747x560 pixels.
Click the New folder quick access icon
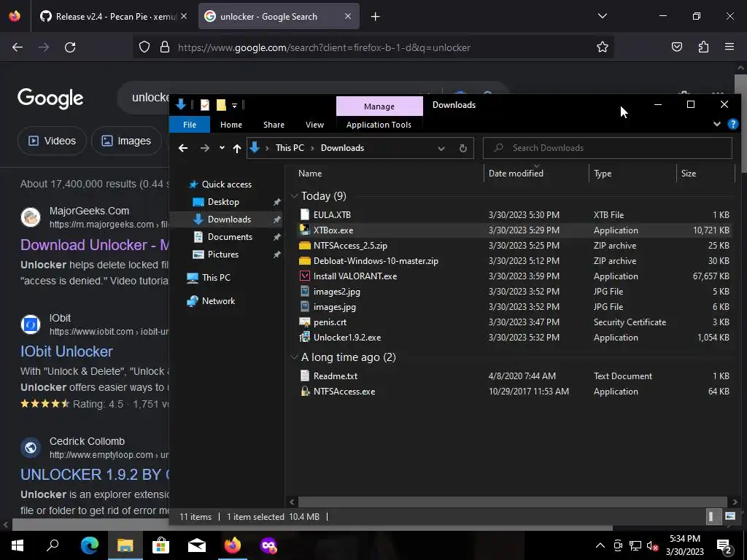221,105
